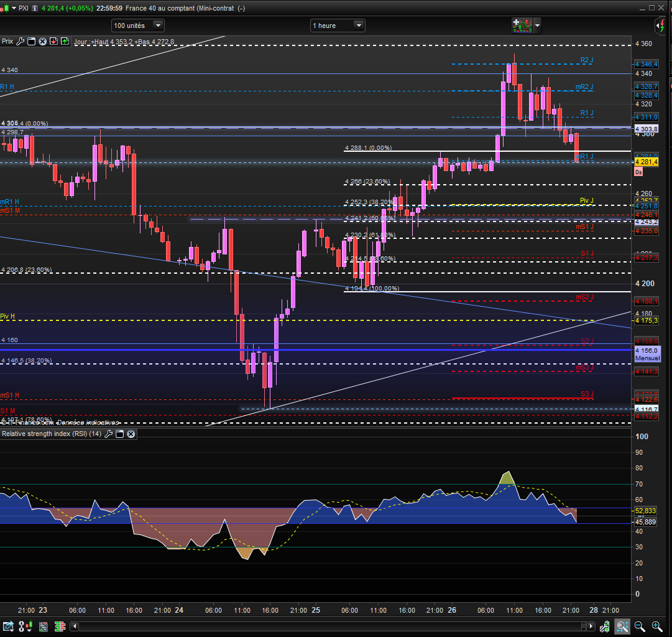The height and width of the screenshot is (637, 672).
Task: Click the green up-arrow icon in Prix toolbar
Action: point(65,42)
